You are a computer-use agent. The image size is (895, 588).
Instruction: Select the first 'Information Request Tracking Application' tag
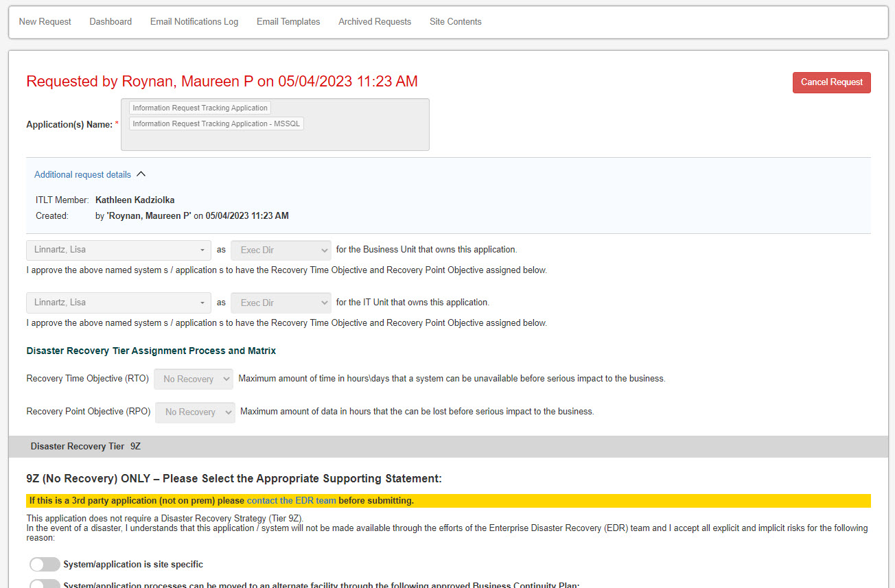click(200, 108)
